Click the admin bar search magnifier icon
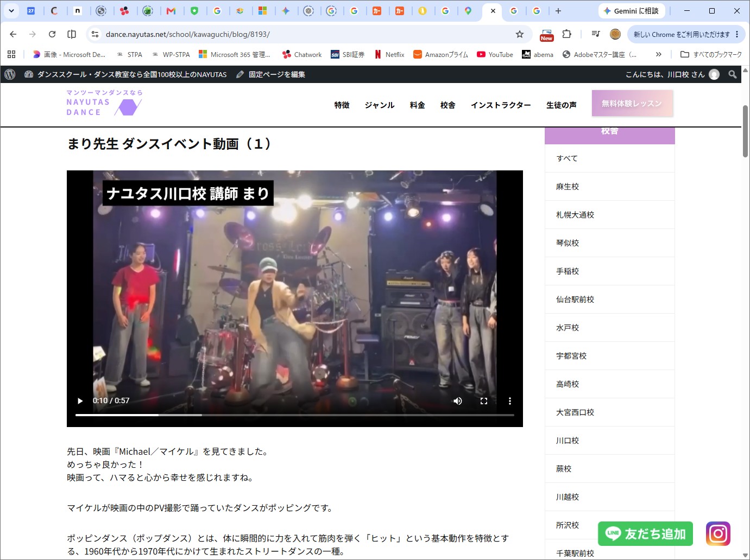 733,74
